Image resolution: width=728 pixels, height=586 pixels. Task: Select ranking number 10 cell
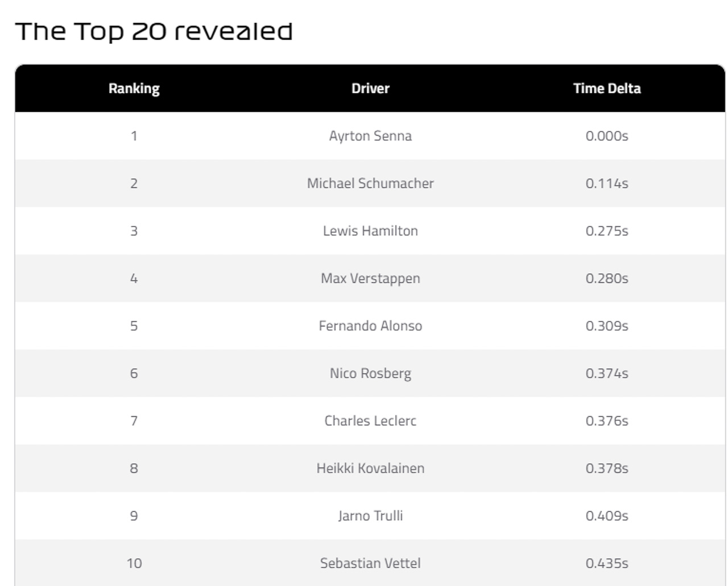pos(134,563)
